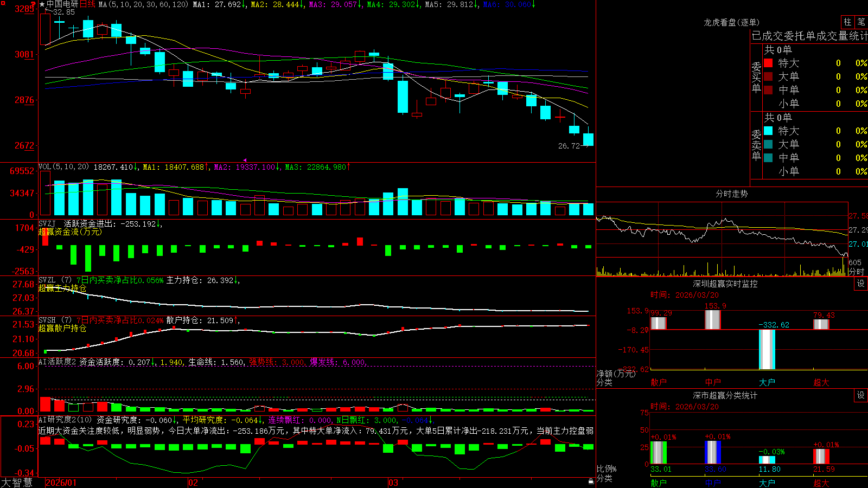The image size is (868, 488).
Task: Click the green 散户 bar showing 33.01
Action: [658, 452]
